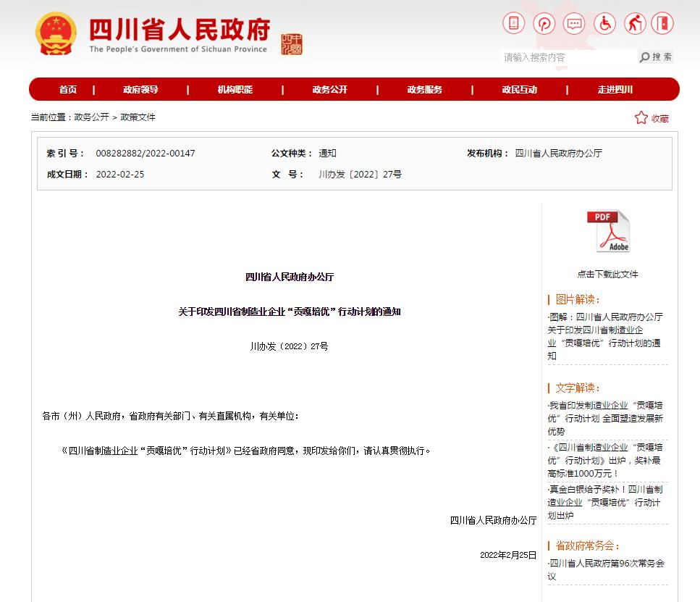Click the red door login icon

pyautogui.click(x=662, y=24)
